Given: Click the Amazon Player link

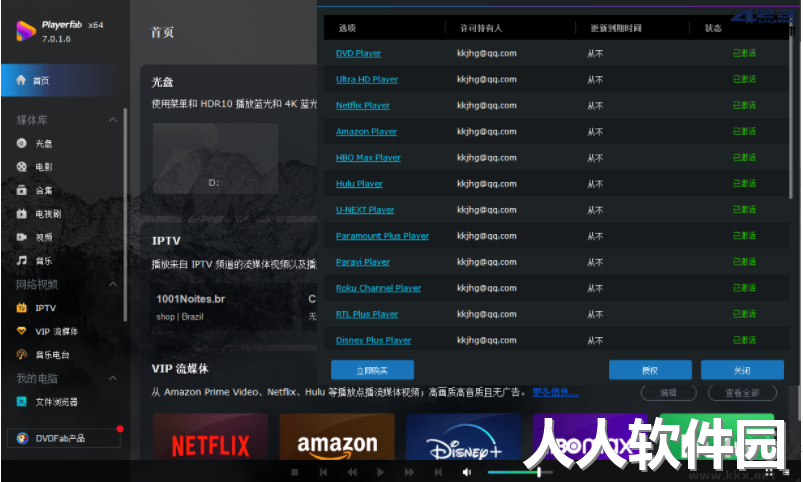Looking at the screenshot, I should click(366, 132).
